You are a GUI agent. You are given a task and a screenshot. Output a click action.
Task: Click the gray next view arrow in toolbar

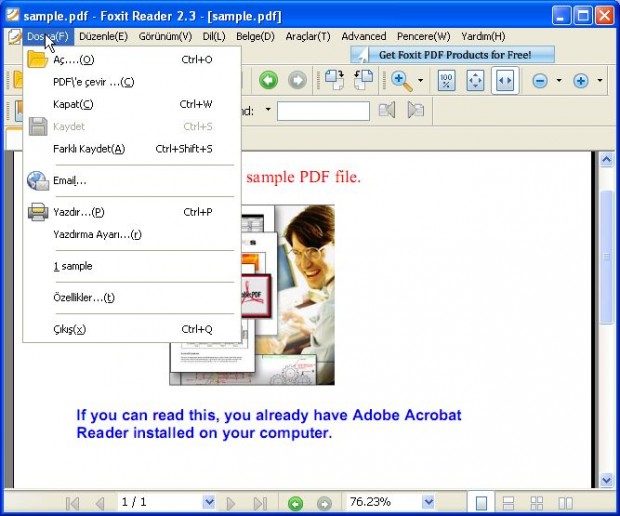point(297,81)
